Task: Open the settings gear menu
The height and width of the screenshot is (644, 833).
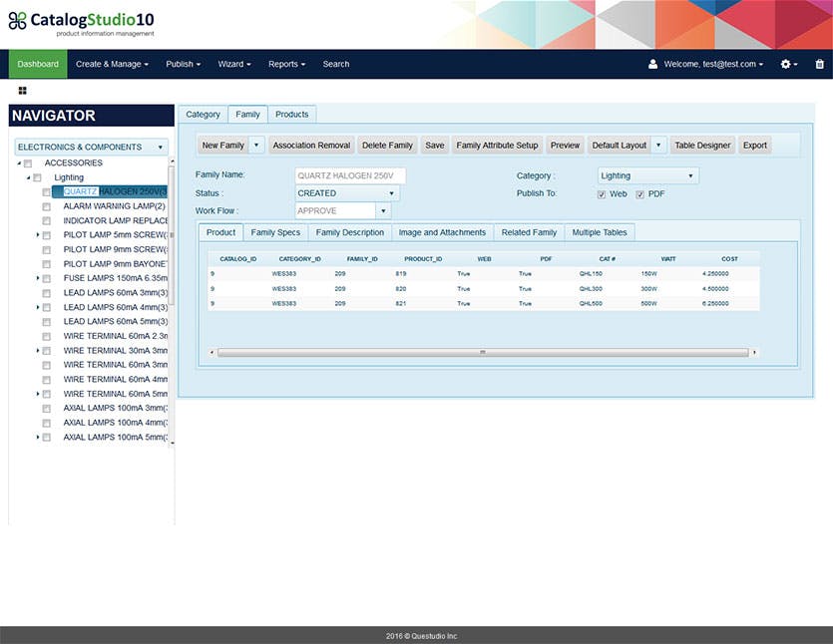Action: [789, 64]
